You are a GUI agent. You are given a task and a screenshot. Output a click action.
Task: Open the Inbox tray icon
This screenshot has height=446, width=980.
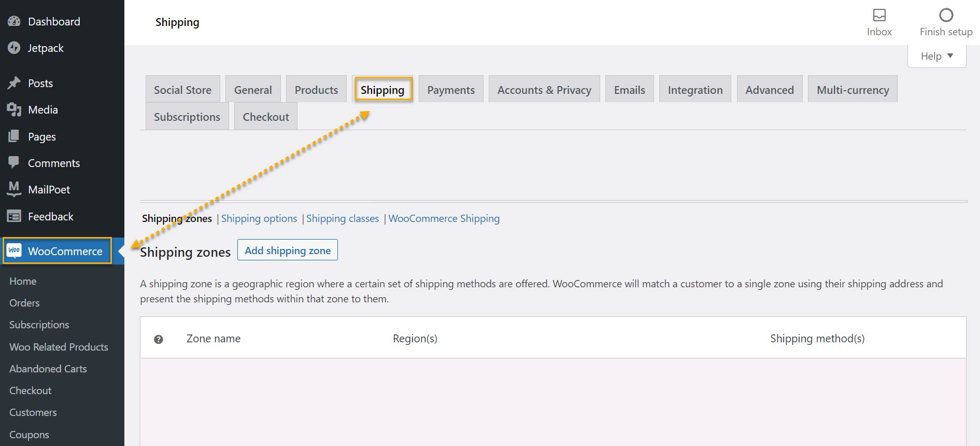point(879,15)
